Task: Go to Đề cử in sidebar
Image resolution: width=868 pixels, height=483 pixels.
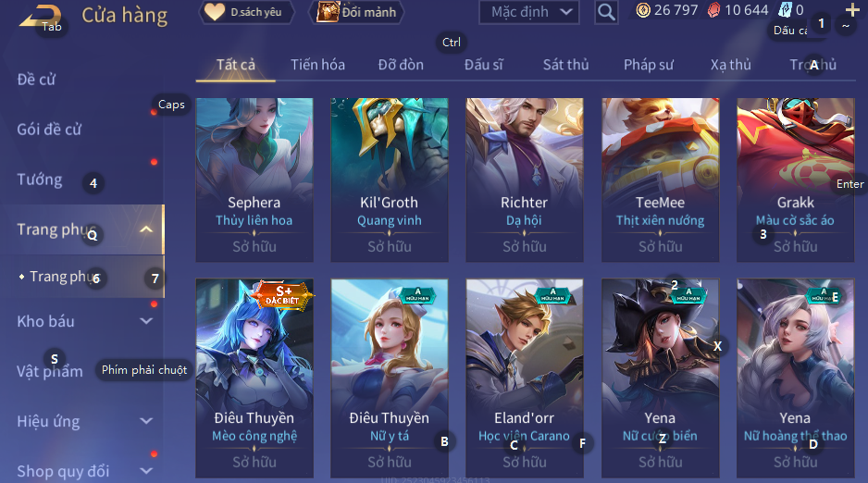Action: pos(36,80)
